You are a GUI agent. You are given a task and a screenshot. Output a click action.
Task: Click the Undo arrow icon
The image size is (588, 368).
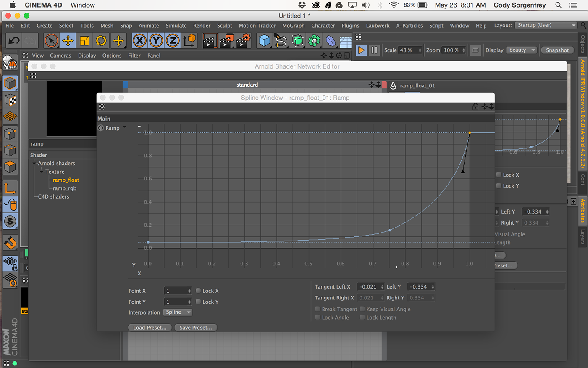point(14,41)
